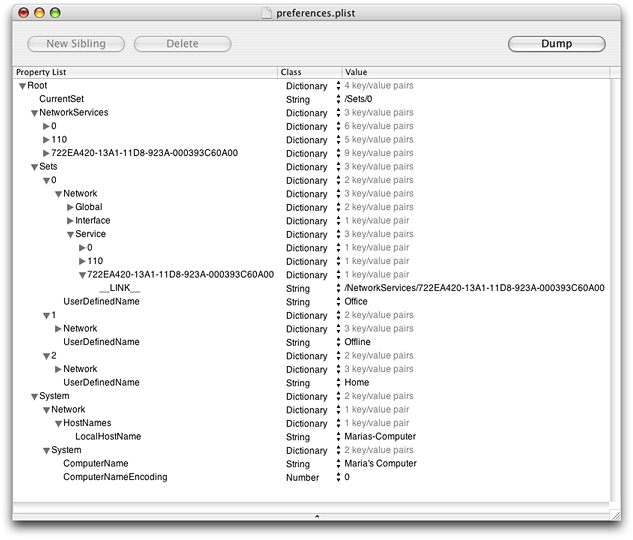Click the Delete button

click(x=182, y=44)
